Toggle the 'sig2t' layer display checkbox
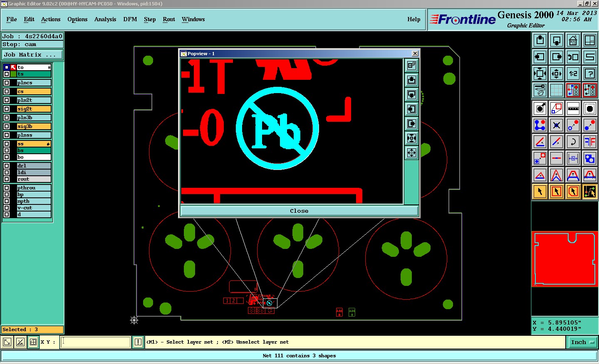This screenshot has height=364, width=599. (x=7, y=109)
